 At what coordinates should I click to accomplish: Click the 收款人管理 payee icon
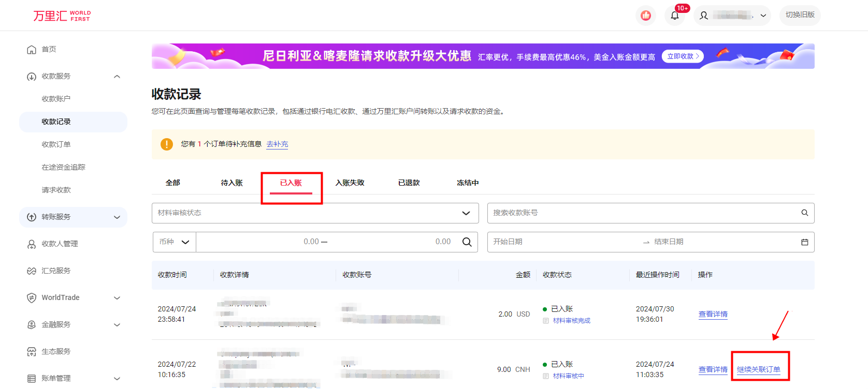[32, 244]
